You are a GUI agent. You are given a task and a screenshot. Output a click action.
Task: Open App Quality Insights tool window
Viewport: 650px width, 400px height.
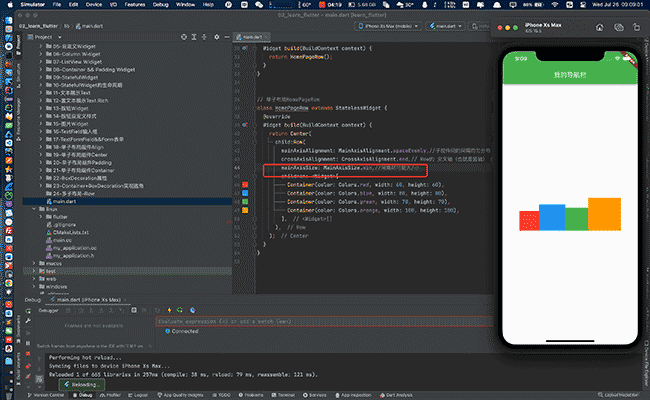180,395
